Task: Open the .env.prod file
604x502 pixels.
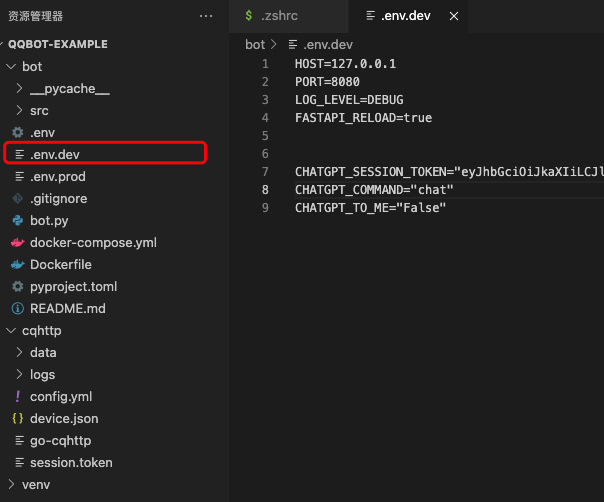Action: point(58,176)
